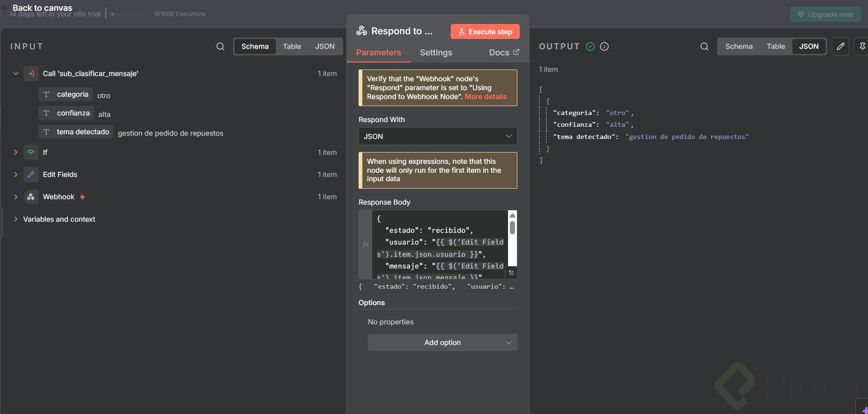Click the pin output data icon
The image size is (868, 414).
click(862, 46)
